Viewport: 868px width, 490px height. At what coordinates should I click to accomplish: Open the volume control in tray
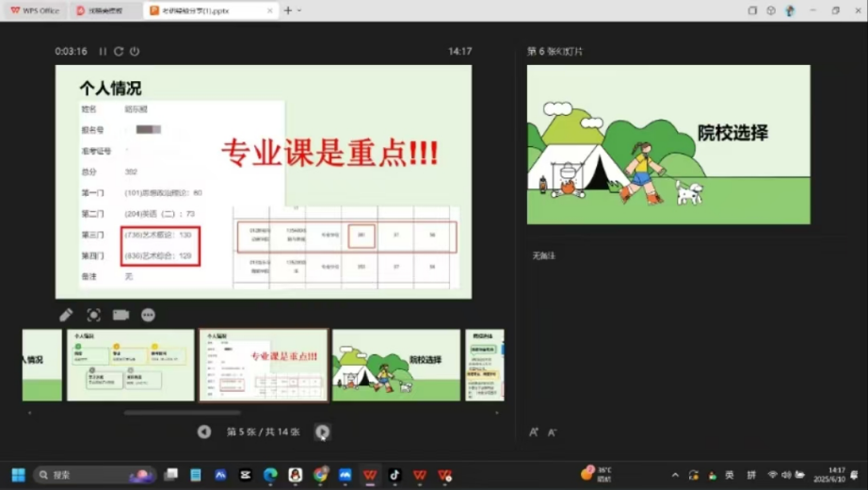coord(786,475)
